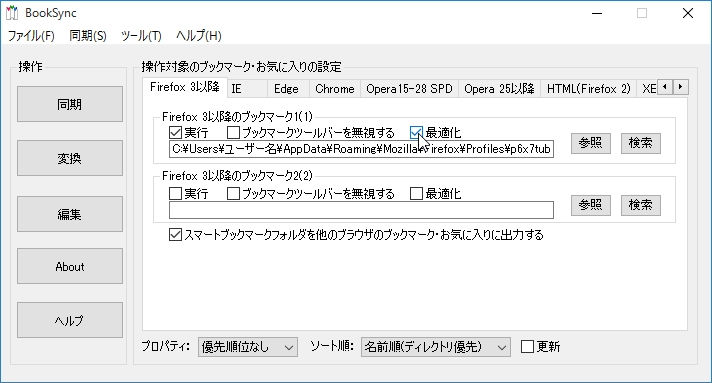Click the left tab scroll arrow
Screen dimensions: 712x383
point(665,87)
